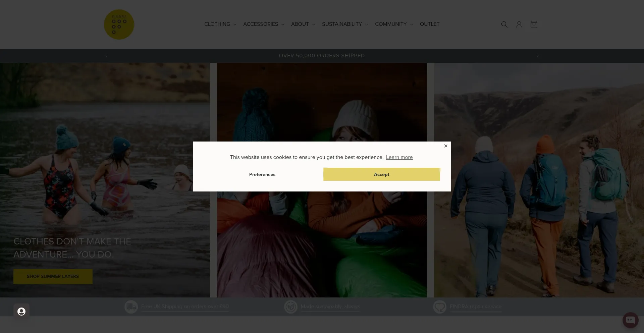Screen dimensions: 644x333
Task: Expand the Sustainability menu
Action: pyautogui.click(x=345, y=24)
